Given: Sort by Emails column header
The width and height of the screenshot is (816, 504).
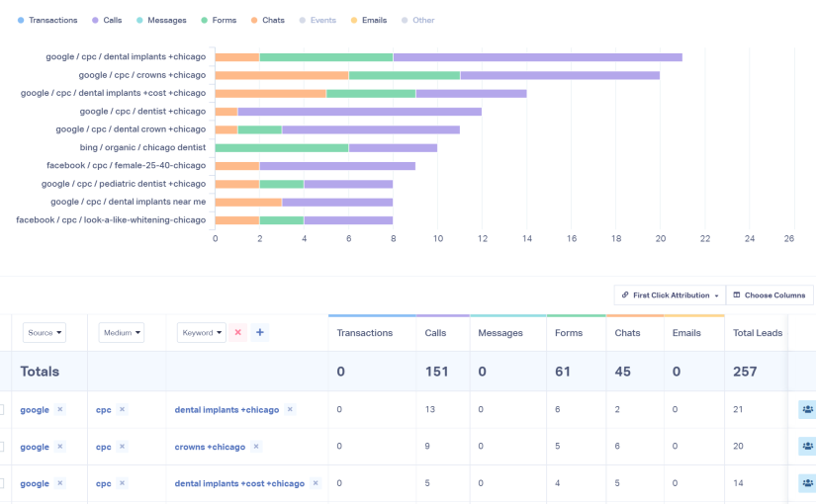Looking at the screenshot, I should [x=686, y=333].
